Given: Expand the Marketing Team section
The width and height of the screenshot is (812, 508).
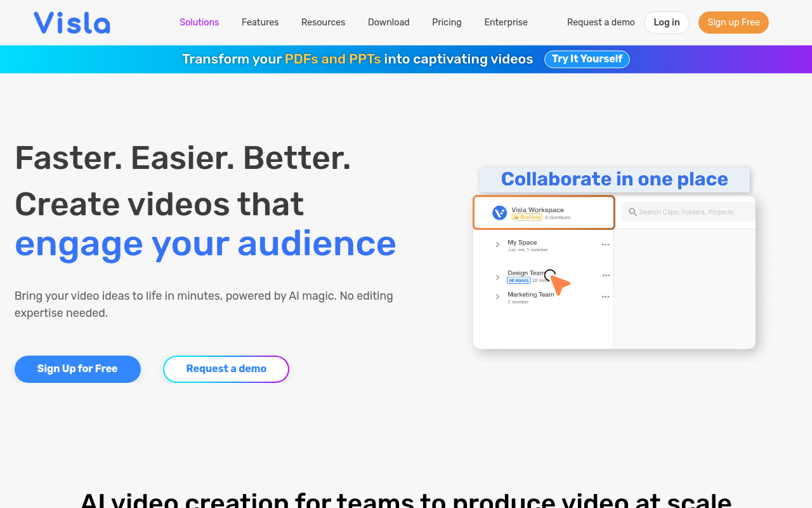Looking at the screenshot, I should [x=497, y=296].
